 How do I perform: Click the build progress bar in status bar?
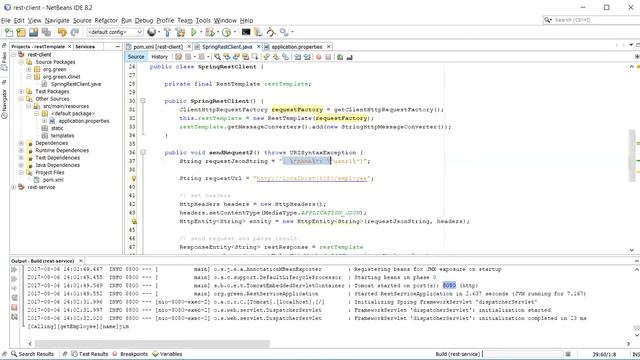point(523,354)
